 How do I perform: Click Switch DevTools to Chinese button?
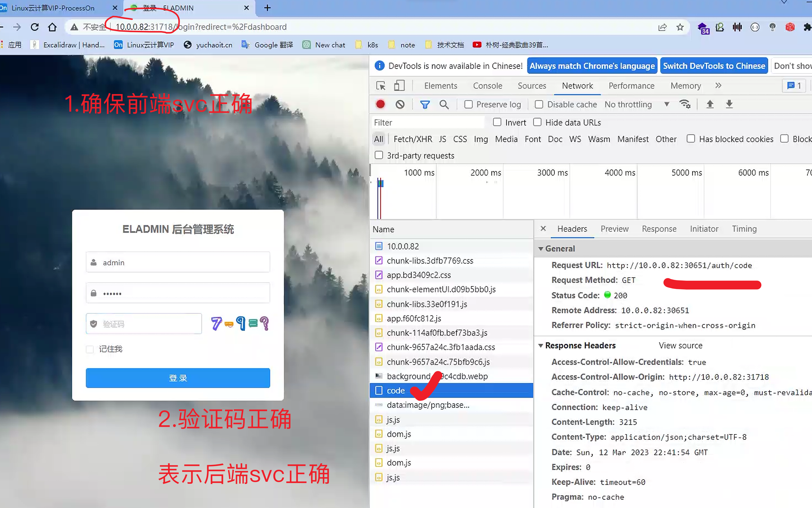[714, 66]
